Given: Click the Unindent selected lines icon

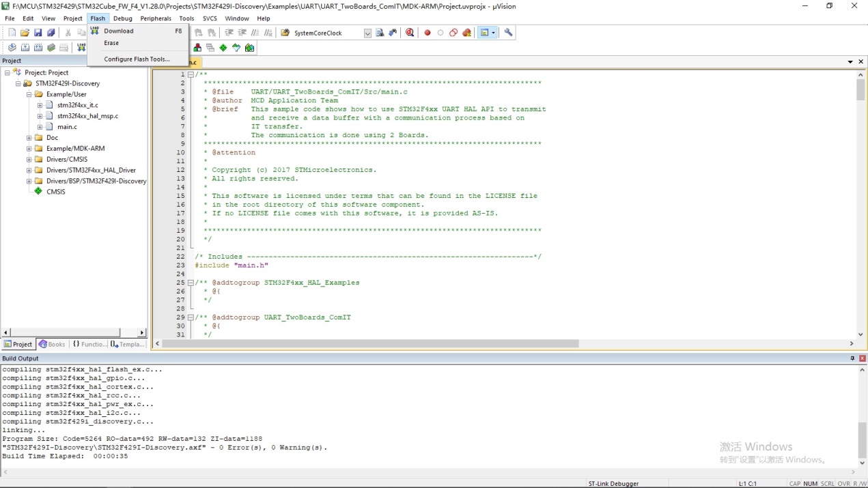Looking at the screenshot, I should [x=242, y=33].
